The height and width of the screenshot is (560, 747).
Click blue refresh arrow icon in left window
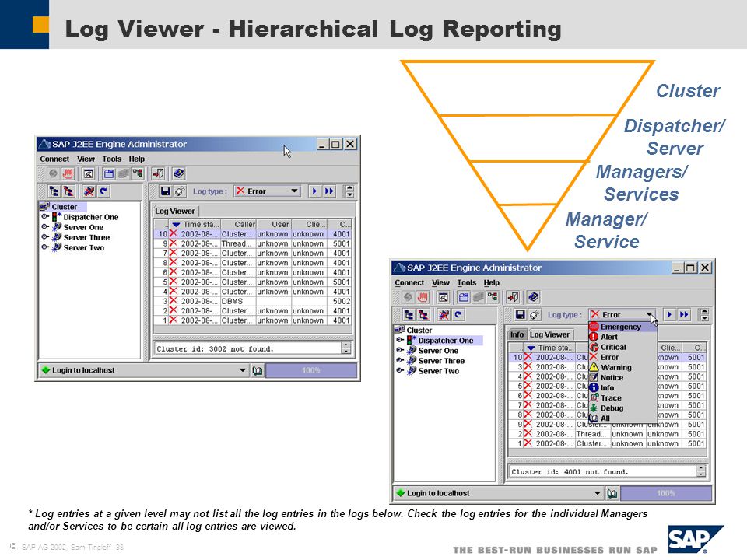(103, 191)
